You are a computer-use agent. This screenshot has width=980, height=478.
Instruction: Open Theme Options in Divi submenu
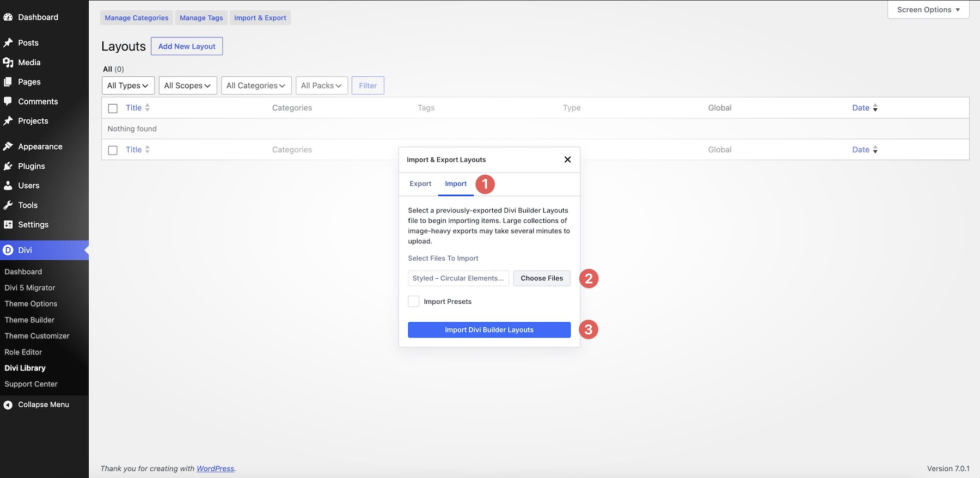click(31, 304)
